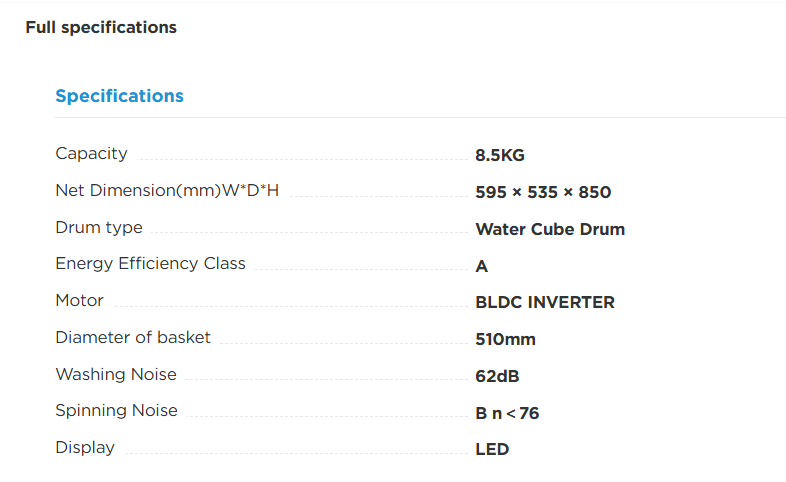The width and height of the screenshot is (786, 482).
Task: Select the 595 × 535 × 850 value
Action: 543,192
